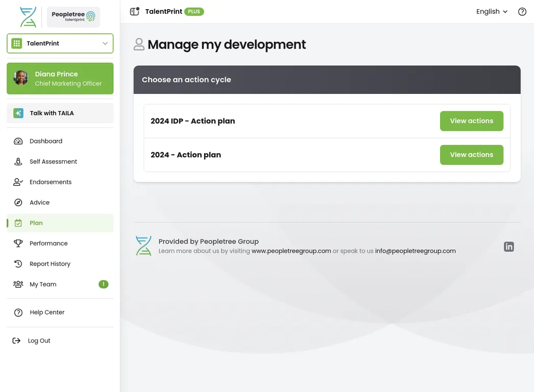
Task: Open Self Assessment section
Action: [x=60, y=161]
